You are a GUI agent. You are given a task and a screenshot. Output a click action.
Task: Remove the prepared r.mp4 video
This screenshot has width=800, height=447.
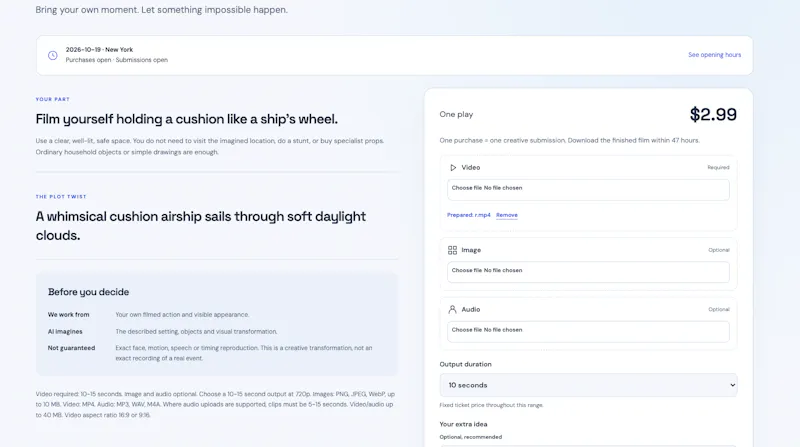(507, 215)
